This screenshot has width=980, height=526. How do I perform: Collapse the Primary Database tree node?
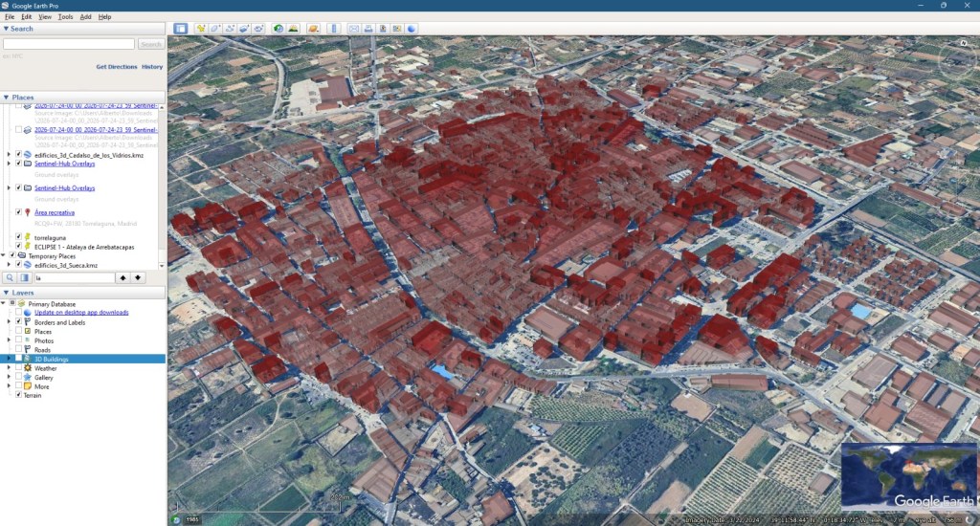click(3, 303)
